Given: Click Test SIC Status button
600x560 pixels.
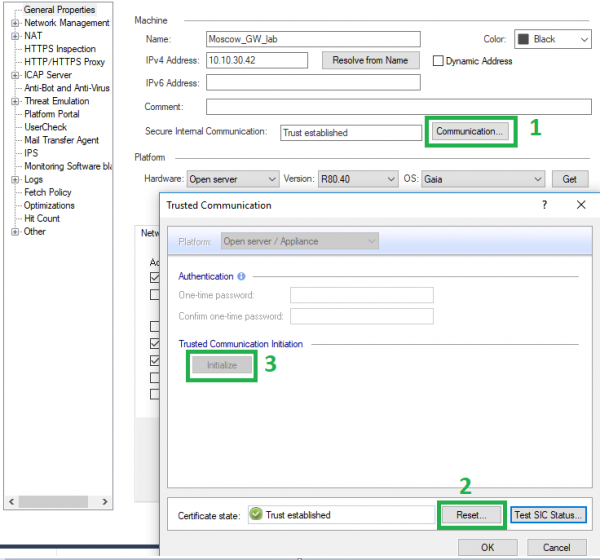Looking at the screenshot, I should click(548, 515).
